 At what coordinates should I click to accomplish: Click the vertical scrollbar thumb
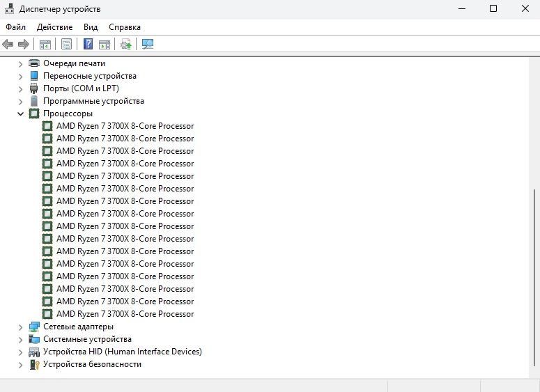coord(534,277)
